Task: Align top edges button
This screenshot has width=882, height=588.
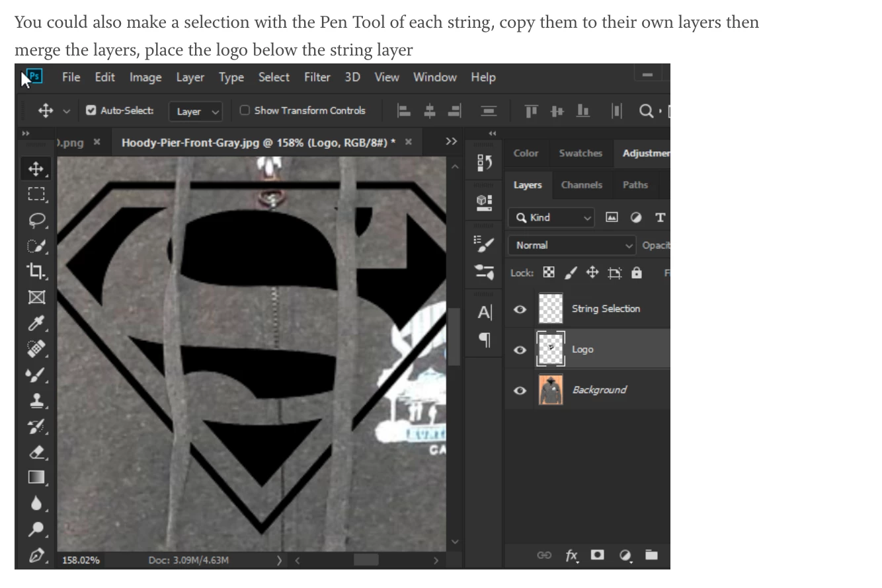Action: pos(532,111)
